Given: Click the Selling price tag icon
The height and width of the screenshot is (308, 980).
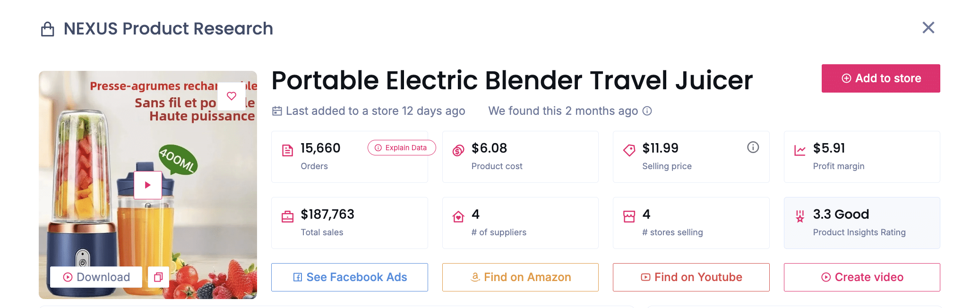Looking at the screenshot, I should (x=629, y=149).
